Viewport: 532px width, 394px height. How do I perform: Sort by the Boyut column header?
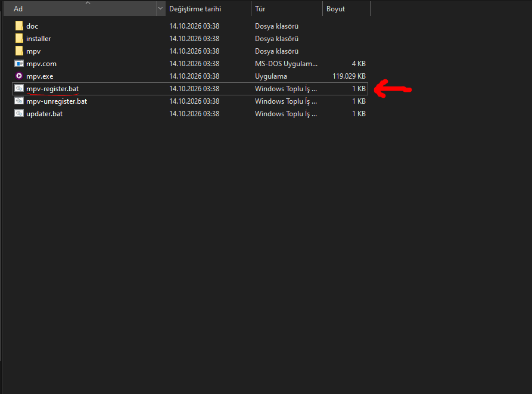(x=346, y=8)
